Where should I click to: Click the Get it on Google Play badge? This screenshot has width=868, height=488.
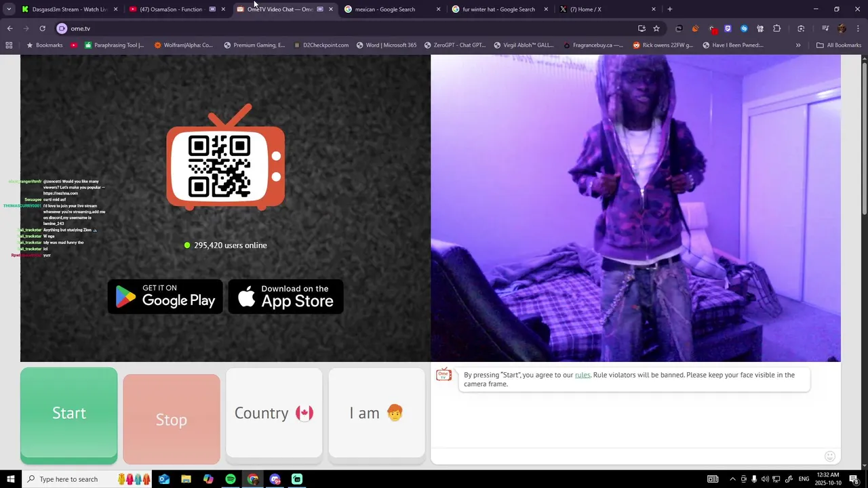165,296
